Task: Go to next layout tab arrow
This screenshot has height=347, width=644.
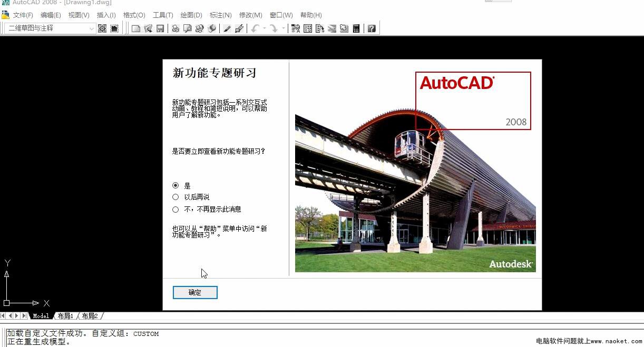Action: point(17,315)
